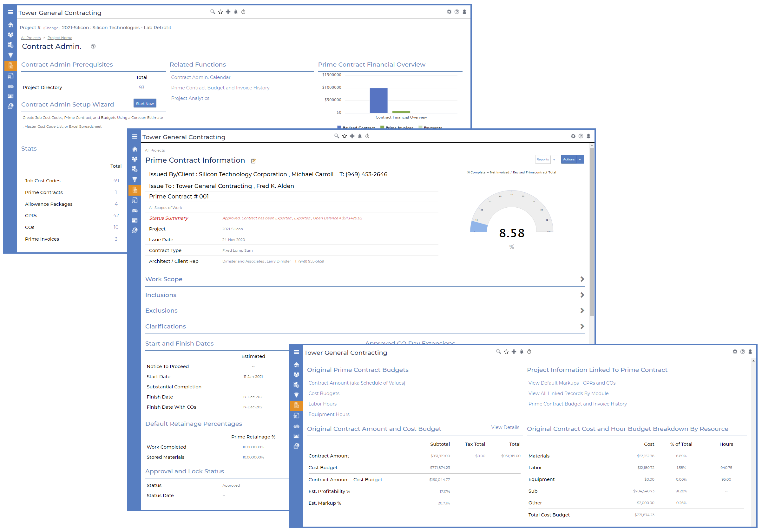The image size is (762, 532).
Task: Click Start Now setup wizard button
Action: (x=145, y=103)
